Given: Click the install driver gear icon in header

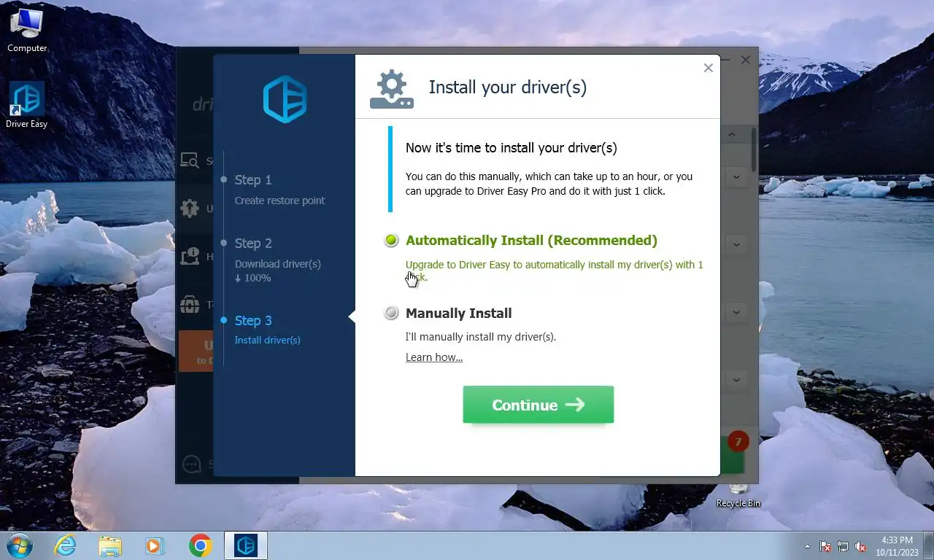Looking at the screenshot, I should 392,89.
